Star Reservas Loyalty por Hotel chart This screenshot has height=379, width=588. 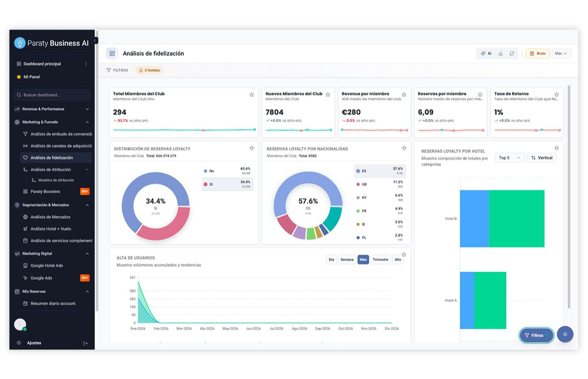556,148
